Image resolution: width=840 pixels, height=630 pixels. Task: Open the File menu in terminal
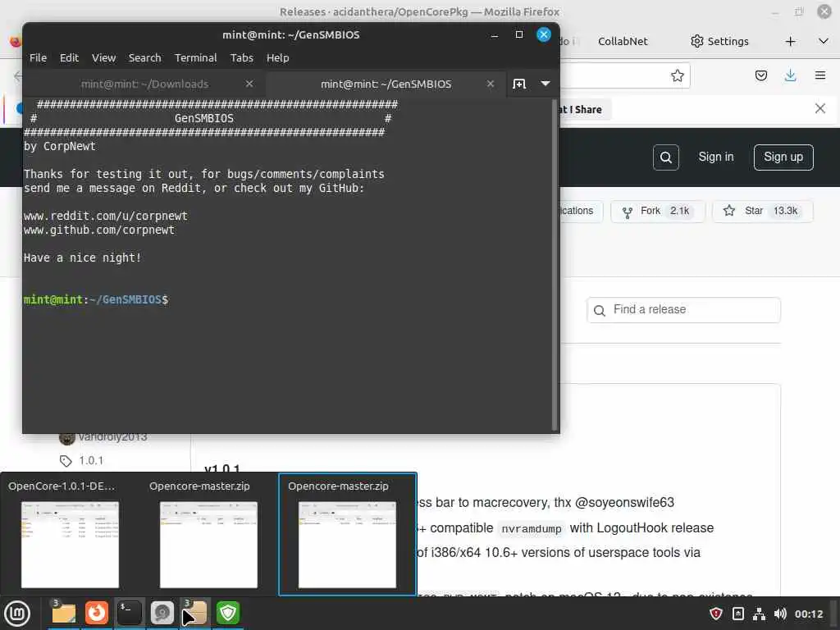tap(38, 58)
